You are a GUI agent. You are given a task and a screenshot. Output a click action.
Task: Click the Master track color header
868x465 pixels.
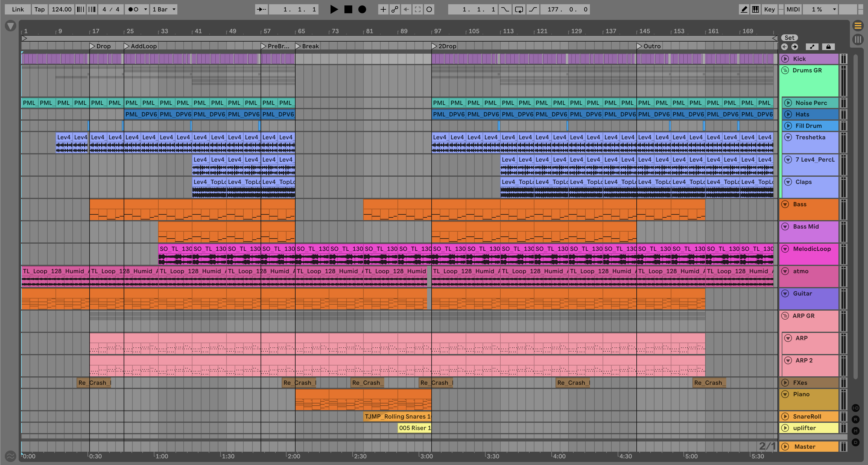tap(809, 447)
